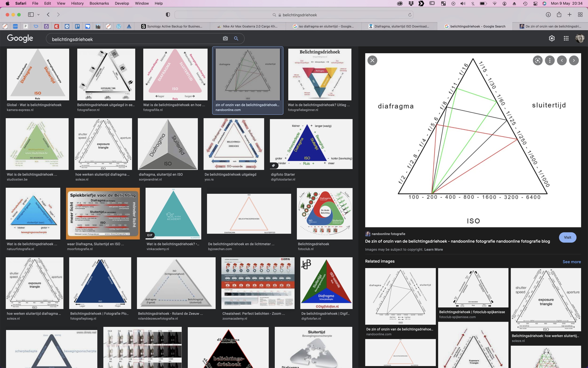Click the search by image camera icon
This screenshot has height=368, width=588.
(225, 38)
